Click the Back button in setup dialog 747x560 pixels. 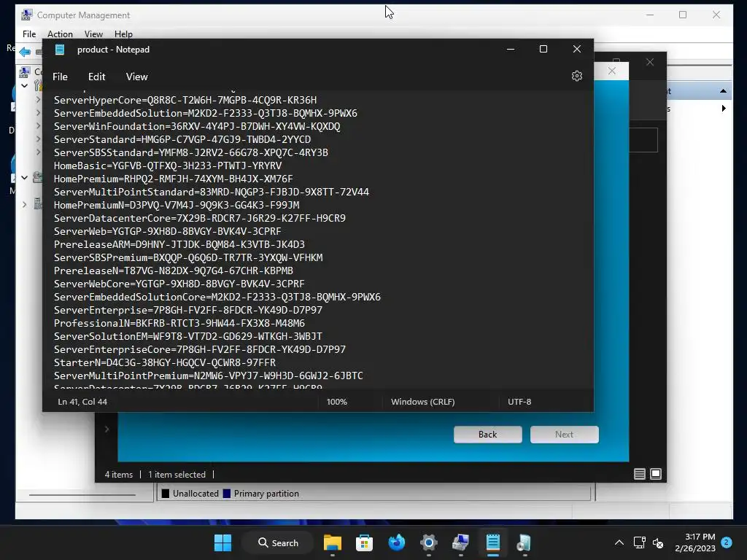click(488, 435)
